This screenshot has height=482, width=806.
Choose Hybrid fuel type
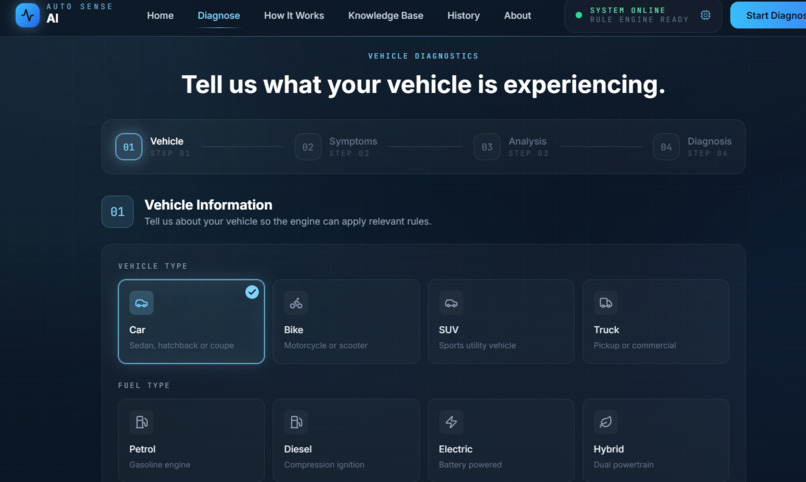click(x=655, y=440)
